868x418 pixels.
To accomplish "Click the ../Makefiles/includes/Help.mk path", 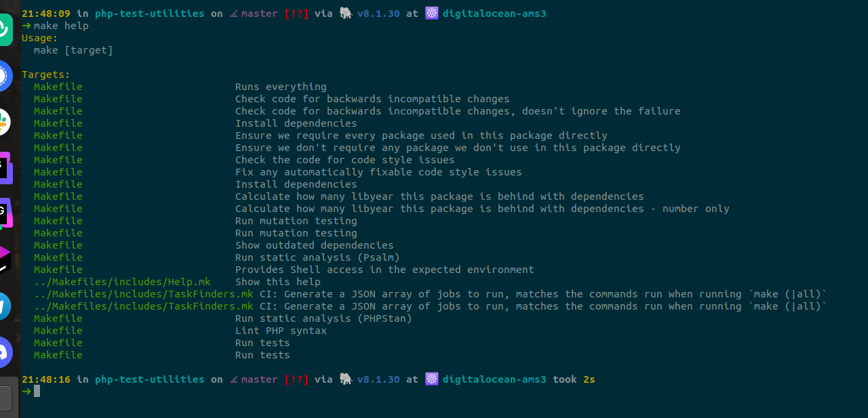I will click(122, 282).
